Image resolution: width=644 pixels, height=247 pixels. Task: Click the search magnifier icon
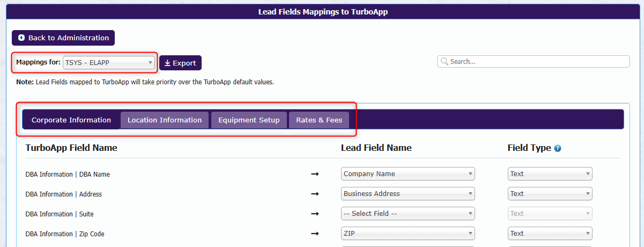click(x=444, y=62)
